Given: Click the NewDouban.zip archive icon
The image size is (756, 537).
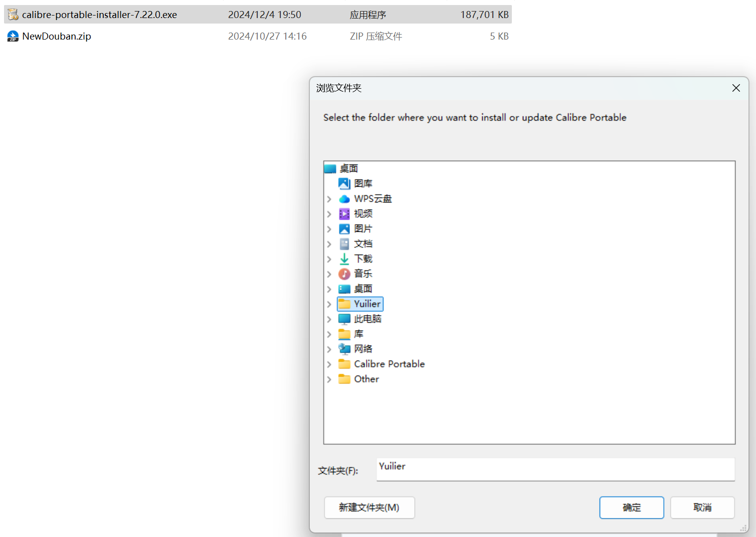Looking at the screenshot, I should pyautogui.click(x=13, y=36).
